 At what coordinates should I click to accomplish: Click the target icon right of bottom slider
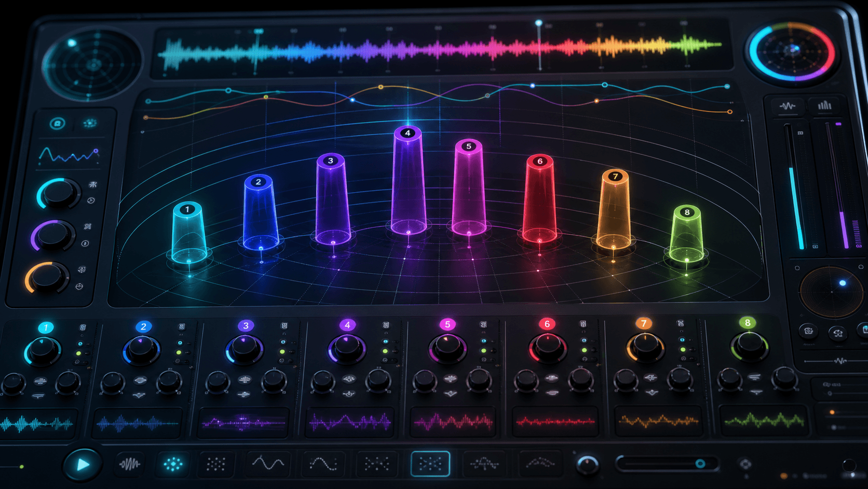pos(745,464)
